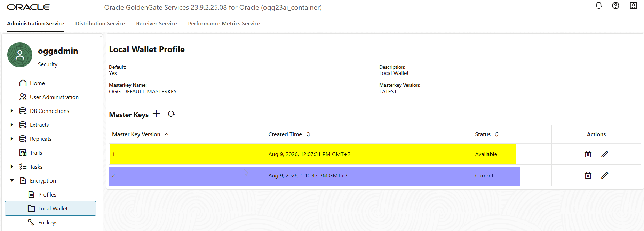Viewport: 644px width, 231px height.
Task: Switch to Performance Metrics Service tab
Action: click(x=224, y=23)
